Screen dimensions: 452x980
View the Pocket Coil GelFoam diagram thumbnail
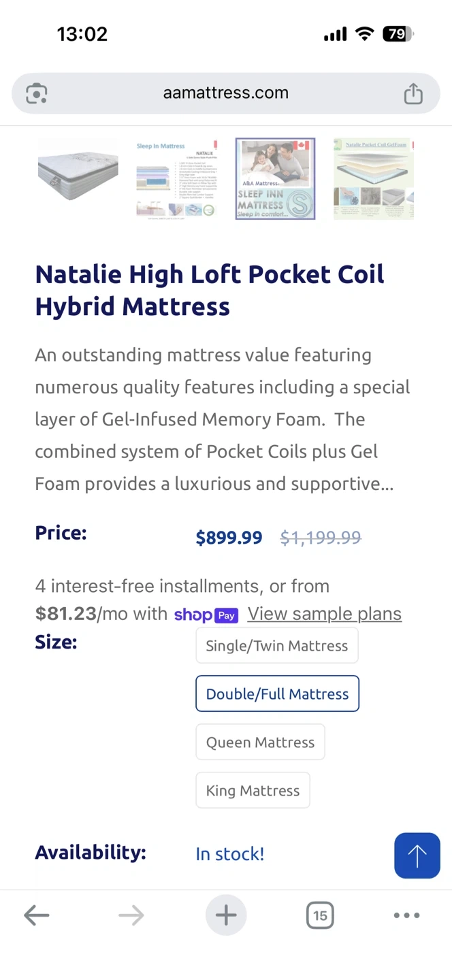click(x=374, y=179)
